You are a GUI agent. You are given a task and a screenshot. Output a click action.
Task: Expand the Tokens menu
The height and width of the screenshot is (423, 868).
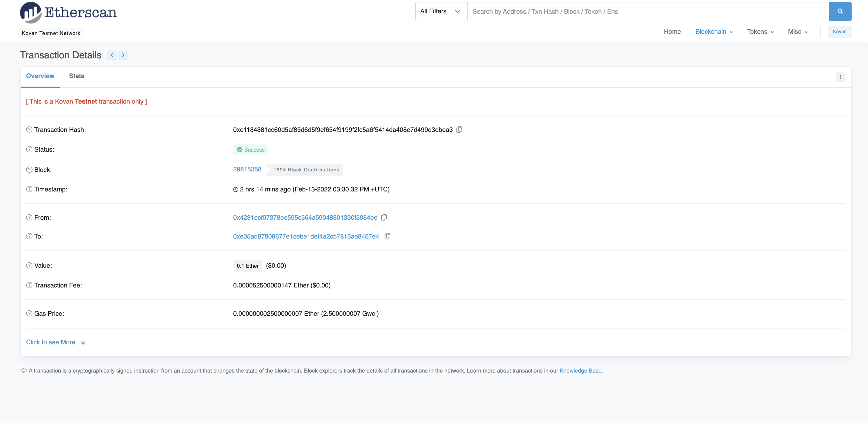pyautogui.click(x=760, y=32)
